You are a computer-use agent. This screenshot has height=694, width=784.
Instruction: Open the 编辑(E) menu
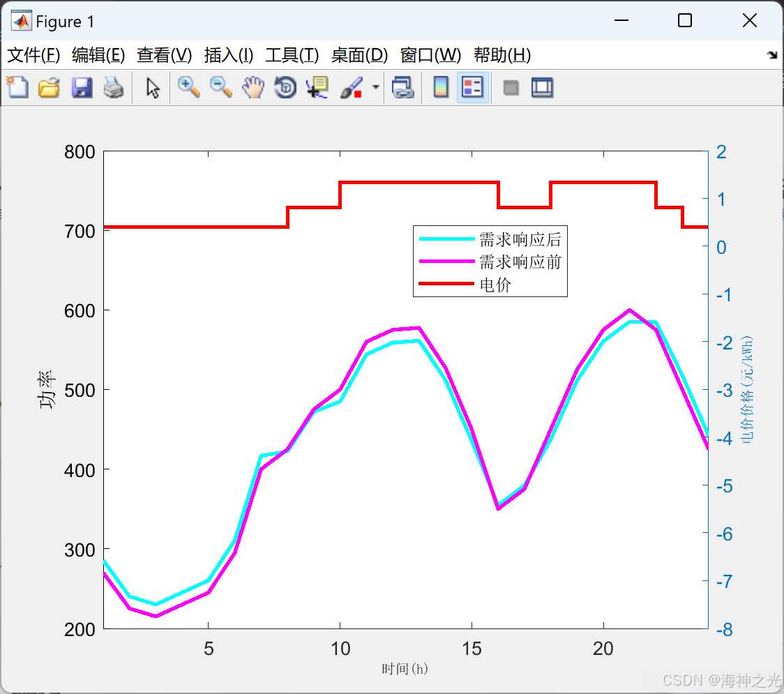[98, 55]
